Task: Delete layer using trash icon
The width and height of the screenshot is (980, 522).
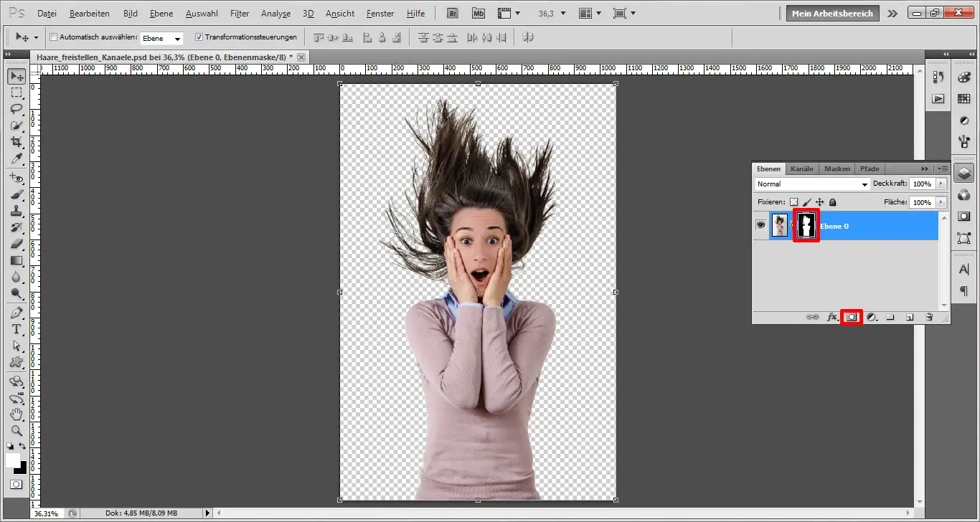Action: [x=929, y=316]
